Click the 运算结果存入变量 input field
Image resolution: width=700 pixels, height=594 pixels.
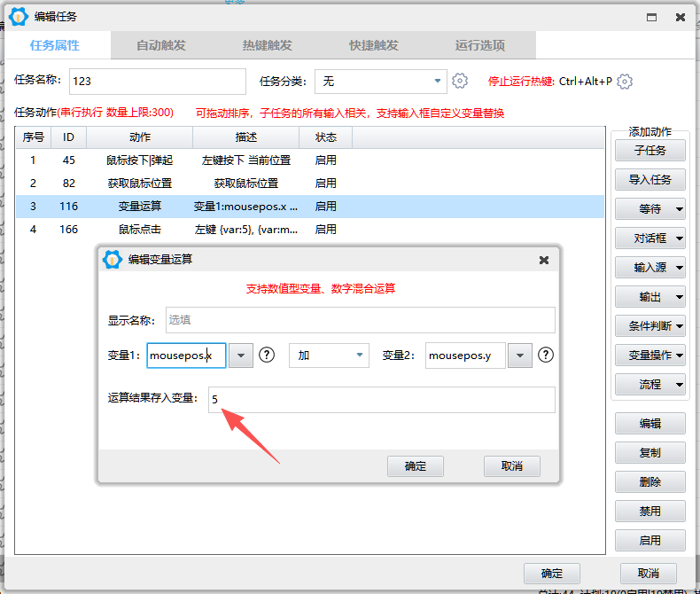click(x=381, y=400)
